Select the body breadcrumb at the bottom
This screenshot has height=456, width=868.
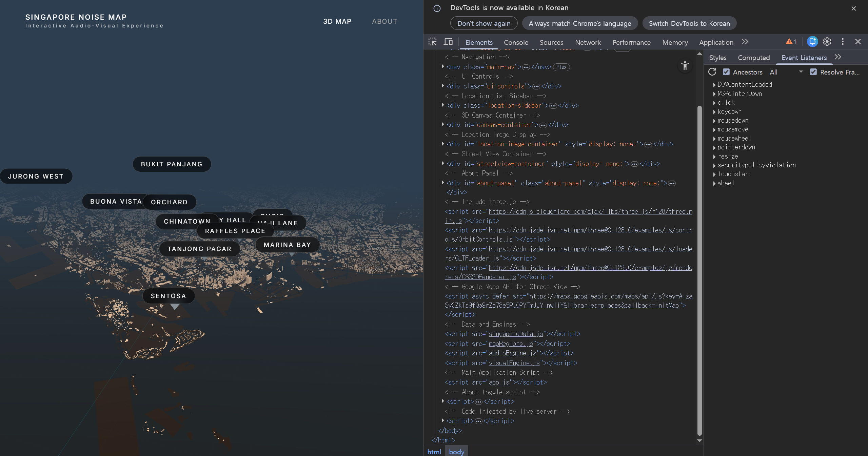456,452
